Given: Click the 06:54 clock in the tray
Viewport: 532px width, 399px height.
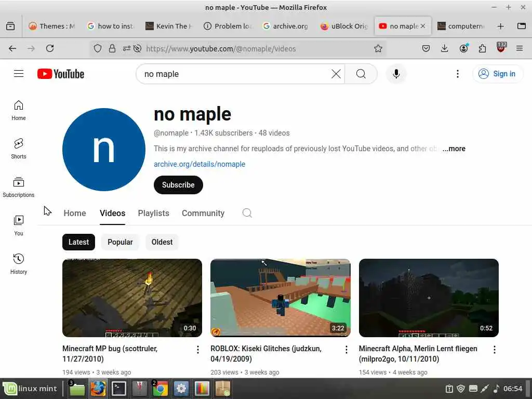Looking at the screenshot, I should coord(513,389).
